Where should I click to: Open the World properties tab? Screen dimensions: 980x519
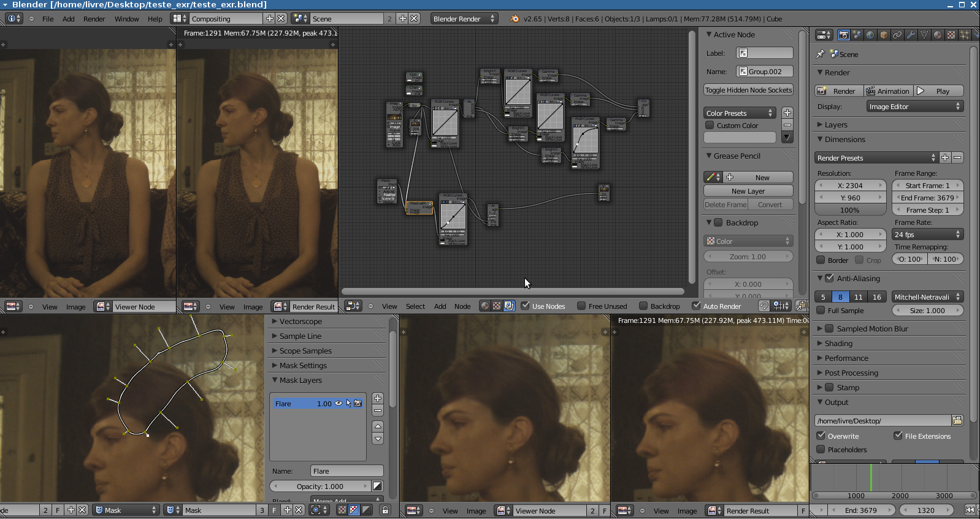(870, 35)
